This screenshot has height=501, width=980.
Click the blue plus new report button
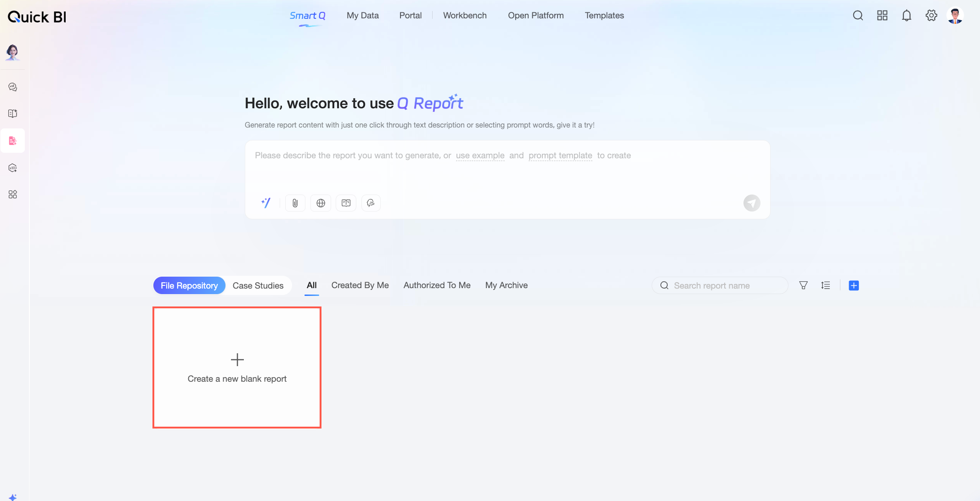click(854, 285)
